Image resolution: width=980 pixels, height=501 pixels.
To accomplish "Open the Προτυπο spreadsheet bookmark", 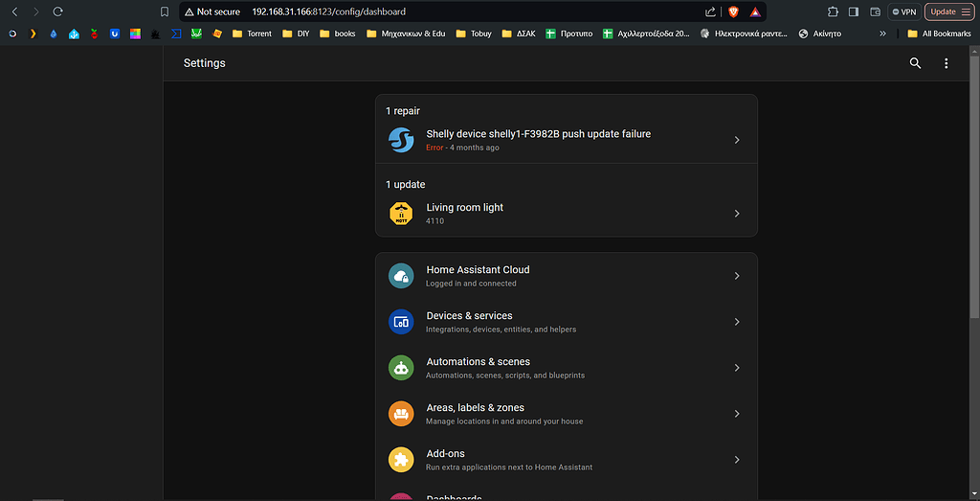I will point(568,34).
